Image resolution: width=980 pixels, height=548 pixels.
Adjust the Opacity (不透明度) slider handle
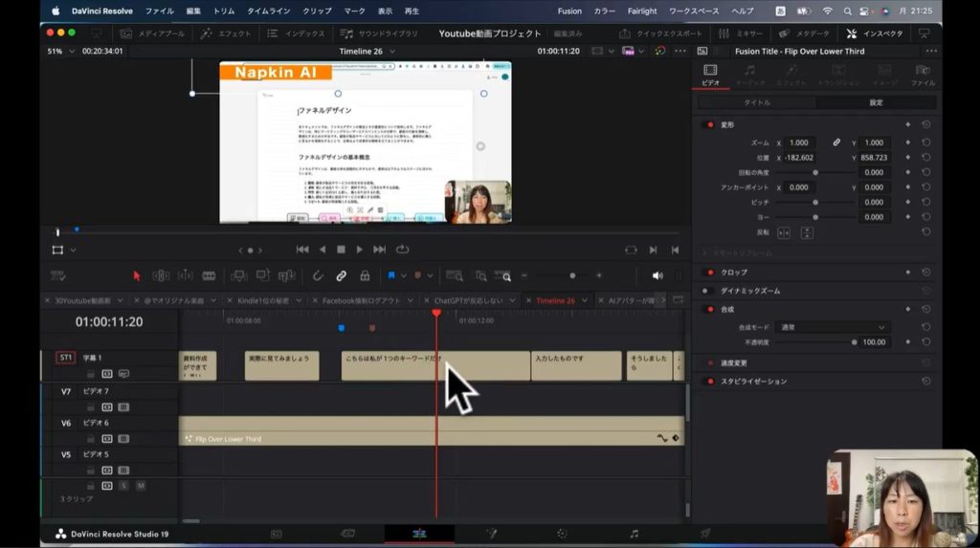click(854, 341)
